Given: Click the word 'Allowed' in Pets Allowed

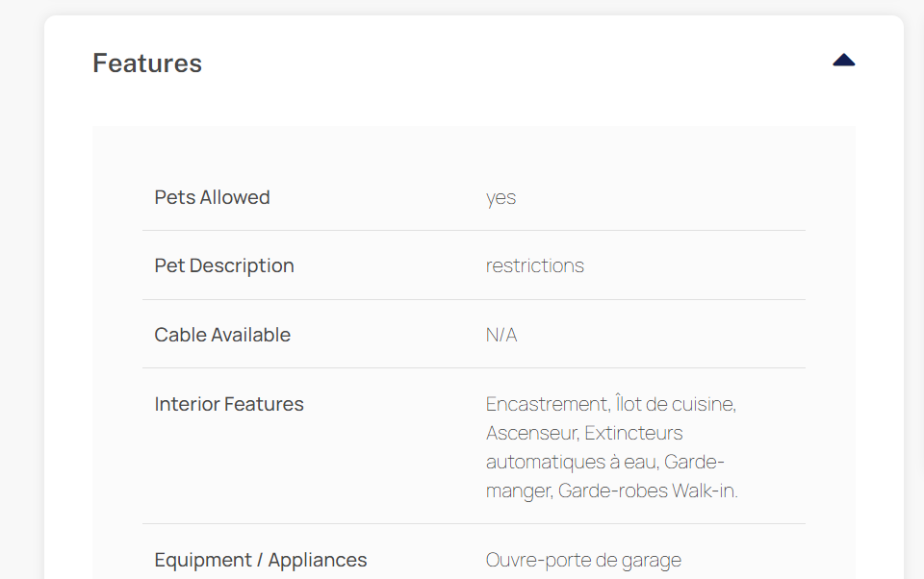Looking at the screenshot, I should click(235, 197).
